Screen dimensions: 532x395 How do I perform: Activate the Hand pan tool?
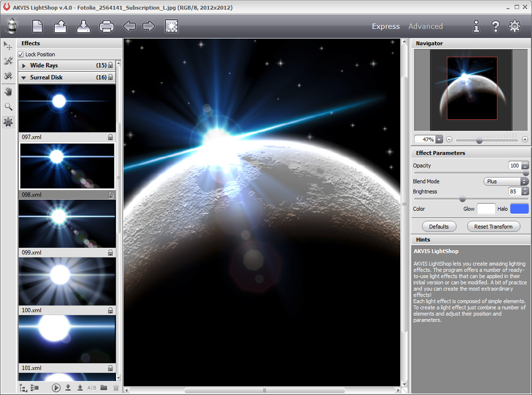click(x=8, y=91)
